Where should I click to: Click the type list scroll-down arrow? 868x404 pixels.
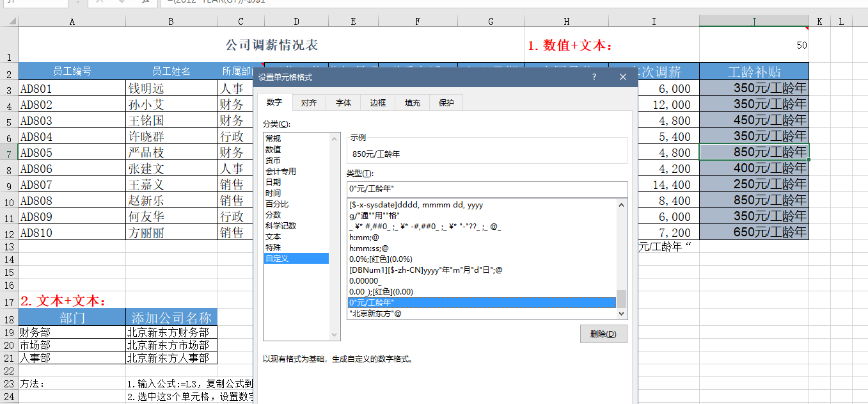click(621, 314)
